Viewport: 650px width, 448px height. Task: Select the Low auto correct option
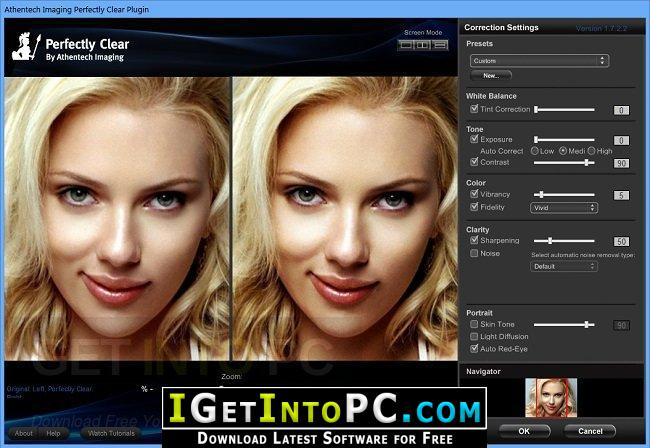535,151
